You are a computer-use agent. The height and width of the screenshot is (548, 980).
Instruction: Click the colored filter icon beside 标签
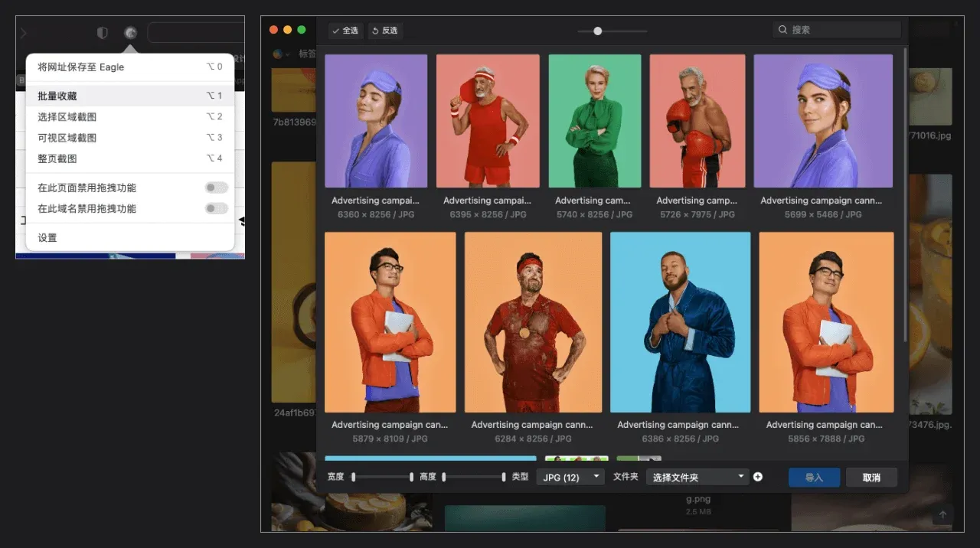[x=279, y=54]
